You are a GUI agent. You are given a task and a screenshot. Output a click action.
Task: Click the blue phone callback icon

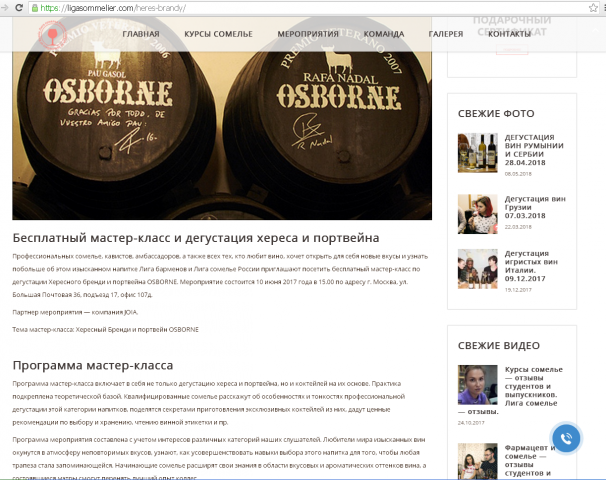(x=566, y=438)
